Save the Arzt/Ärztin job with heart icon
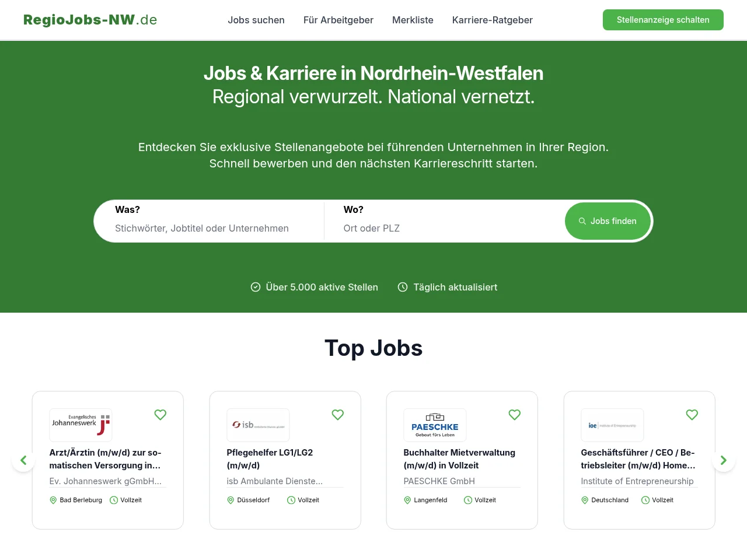 pyautogui.click(x=160, y=415)
